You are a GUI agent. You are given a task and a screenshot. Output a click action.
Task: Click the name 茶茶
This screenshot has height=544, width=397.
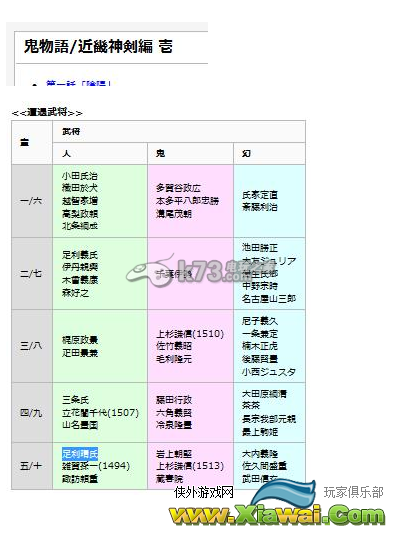pyautogui.click(x=251, y=406)
